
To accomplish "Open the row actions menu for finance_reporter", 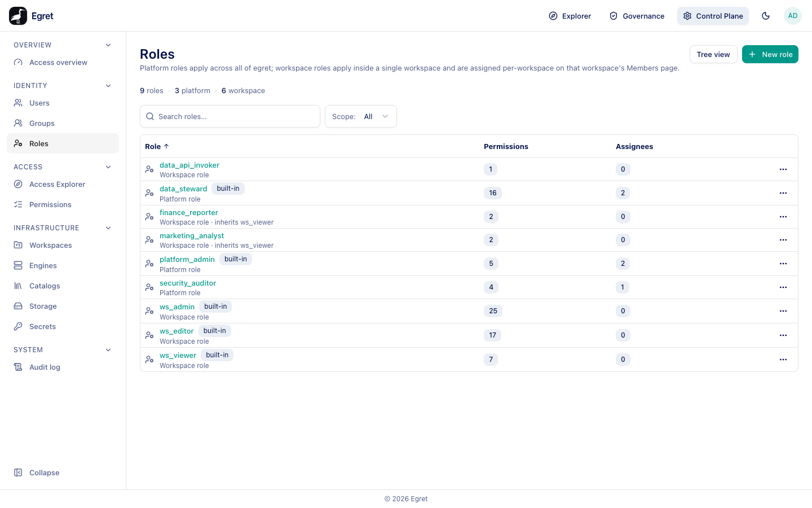I will click(783, 217).
